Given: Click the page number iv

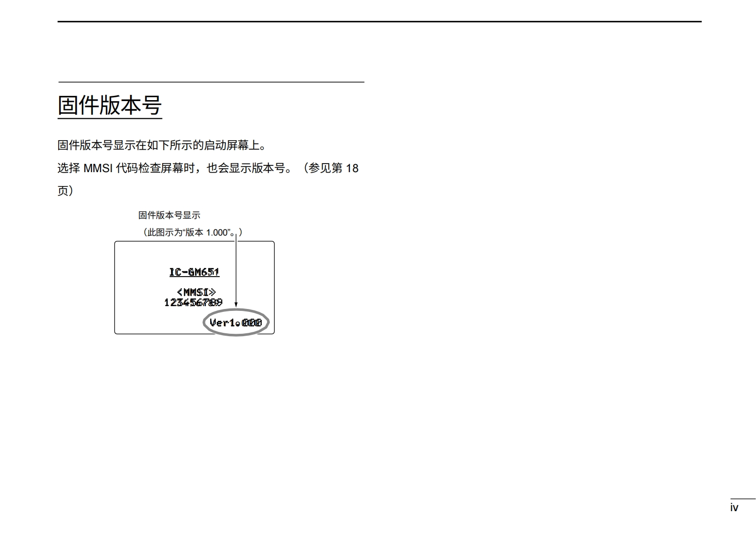Looking at the screenshot, I should pyautogui.click(x=734, y=508).
